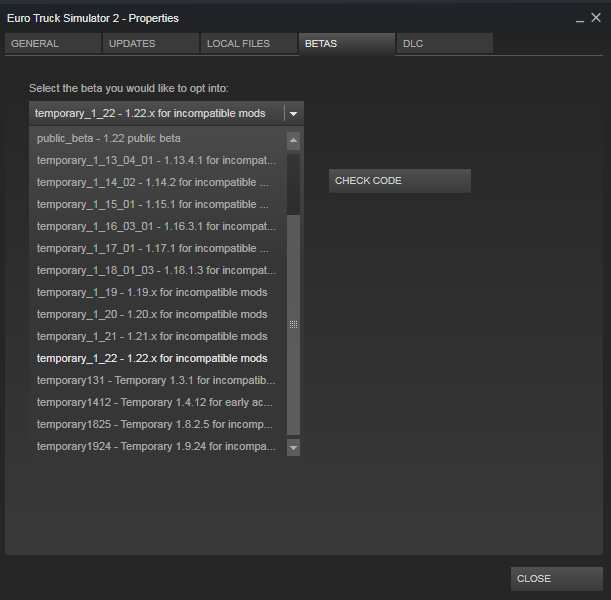Screen dimensions: 611x600
Task: Select temporary_1_13_04_01 - 1.13.4.1 entry
Action: point(158,161)
